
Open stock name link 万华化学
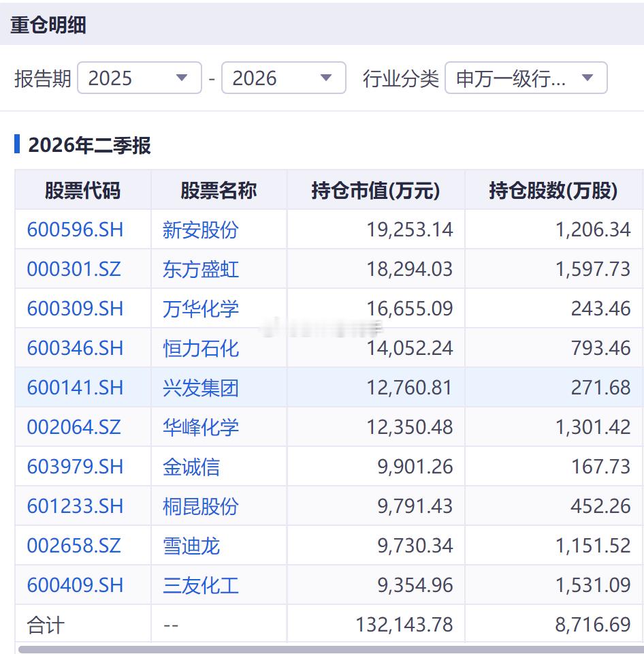[201, 309]
